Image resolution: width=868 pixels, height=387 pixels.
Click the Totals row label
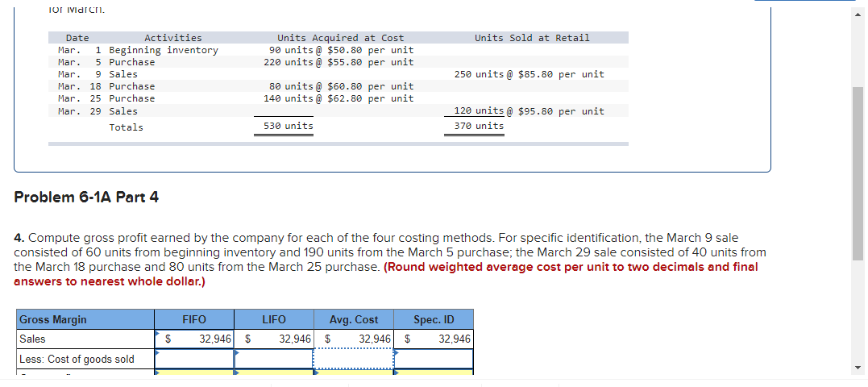[126, 127]
